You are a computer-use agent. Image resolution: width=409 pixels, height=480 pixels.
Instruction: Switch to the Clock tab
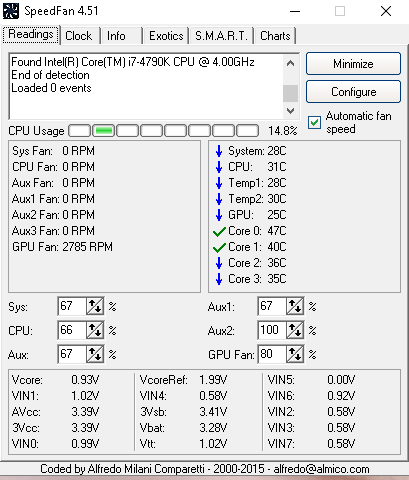click(x=79, y=36)
